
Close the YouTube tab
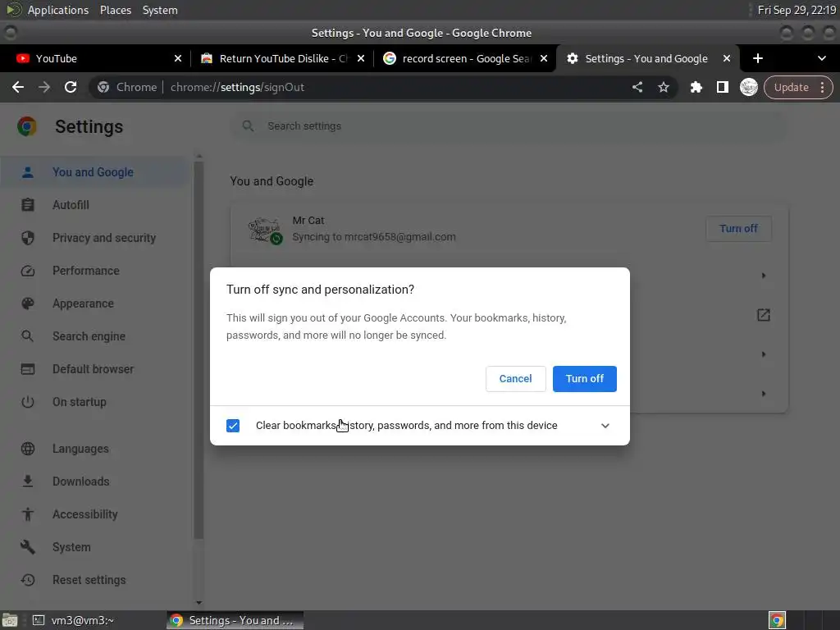click(x=178, y=58)
